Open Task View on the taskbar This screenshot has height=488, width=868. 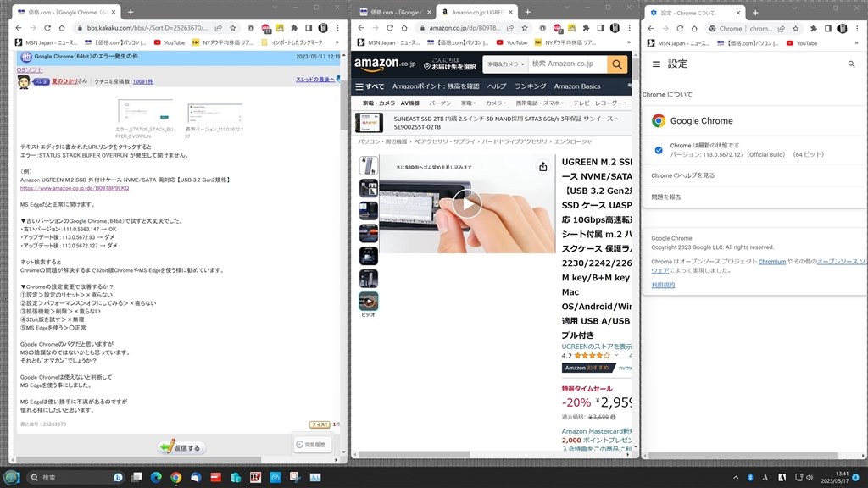(136, 477)
